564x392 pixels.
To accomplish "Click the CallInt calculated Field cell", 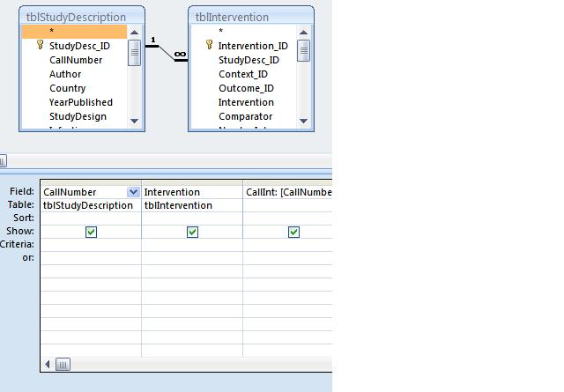I will (288, 192).
